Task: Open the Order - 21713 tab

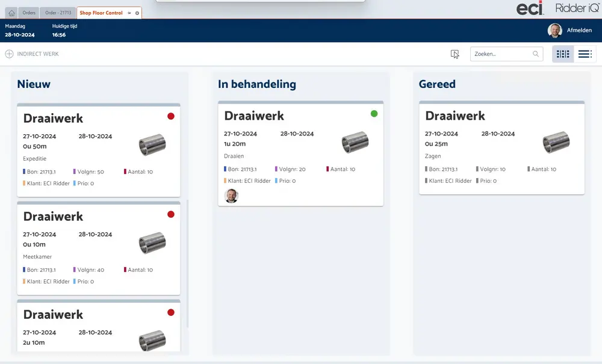Action: point(58,13)
